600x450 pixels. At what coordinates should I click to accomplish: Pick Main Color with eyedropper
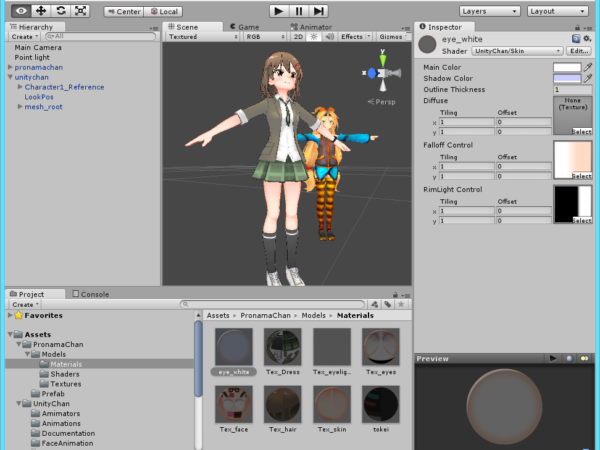[x=588, y=67]
